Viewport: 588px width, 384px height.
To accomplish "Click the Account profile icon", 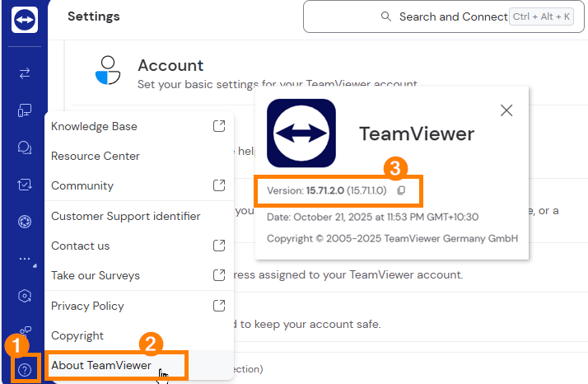I will coord(108,70).
